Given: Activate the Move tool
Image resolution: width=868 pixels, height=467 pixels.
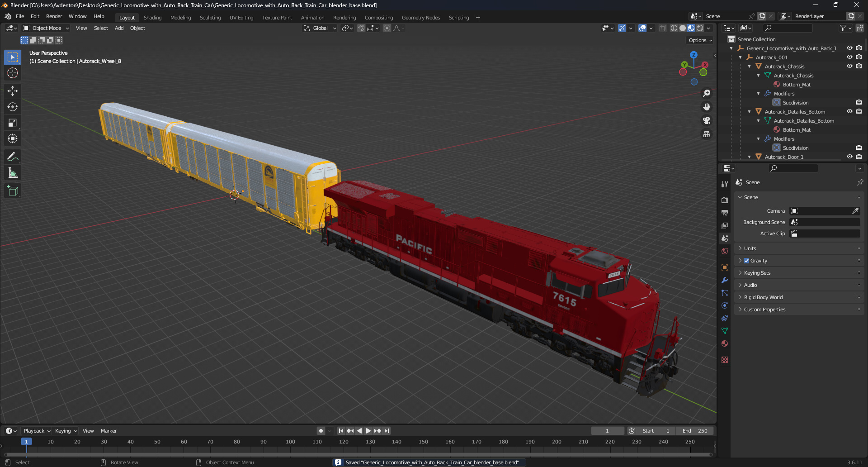Looking at the screenshot, I should [13, 91].
